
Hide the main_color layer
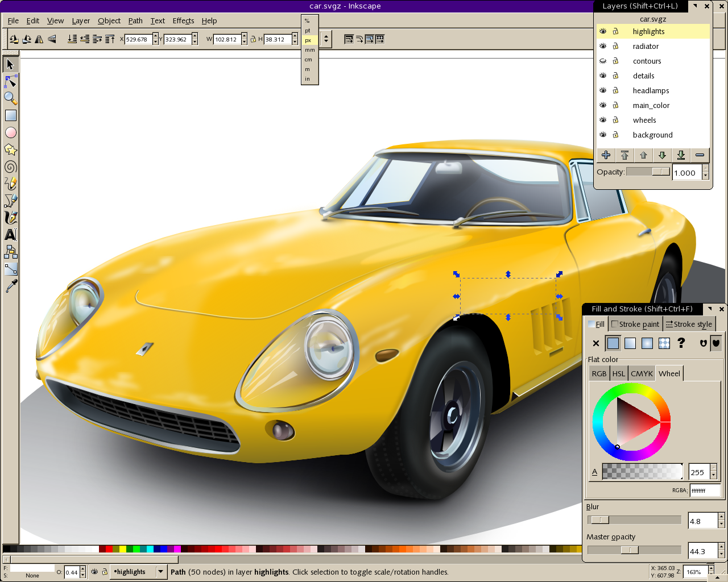pos(602,105)
